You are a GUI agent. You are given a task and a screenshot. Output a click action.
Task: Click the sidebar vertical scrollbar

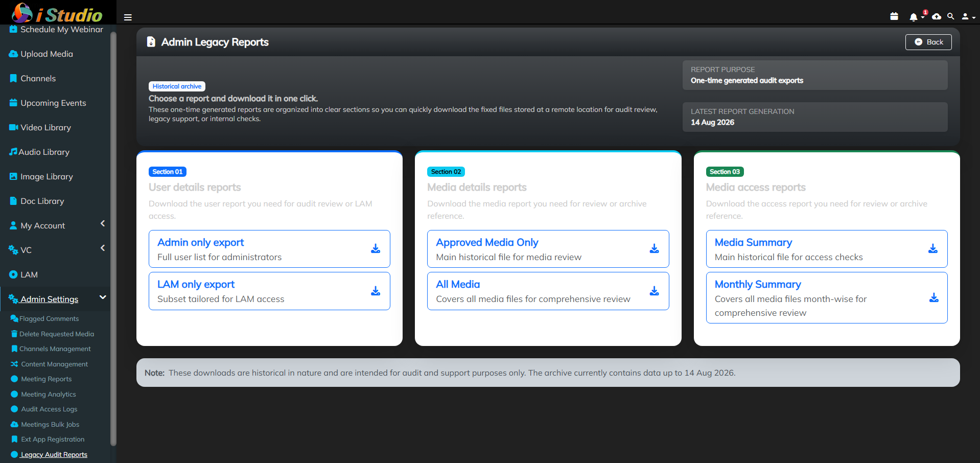pyautogui.click(x=113, y=239)
